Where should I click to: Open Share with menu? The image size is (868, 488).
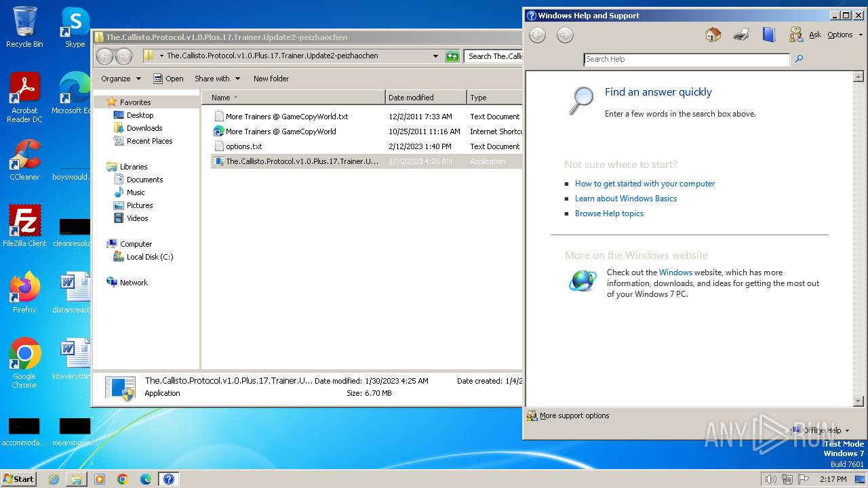click(217, 79)
